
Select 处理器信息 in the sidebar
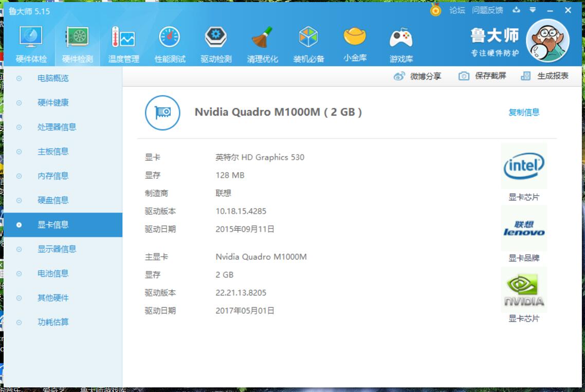[57, 127]
